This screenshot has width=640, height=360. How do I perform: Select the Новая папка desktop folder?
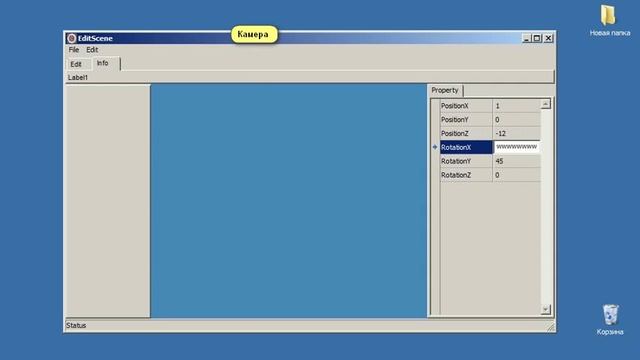609,21
